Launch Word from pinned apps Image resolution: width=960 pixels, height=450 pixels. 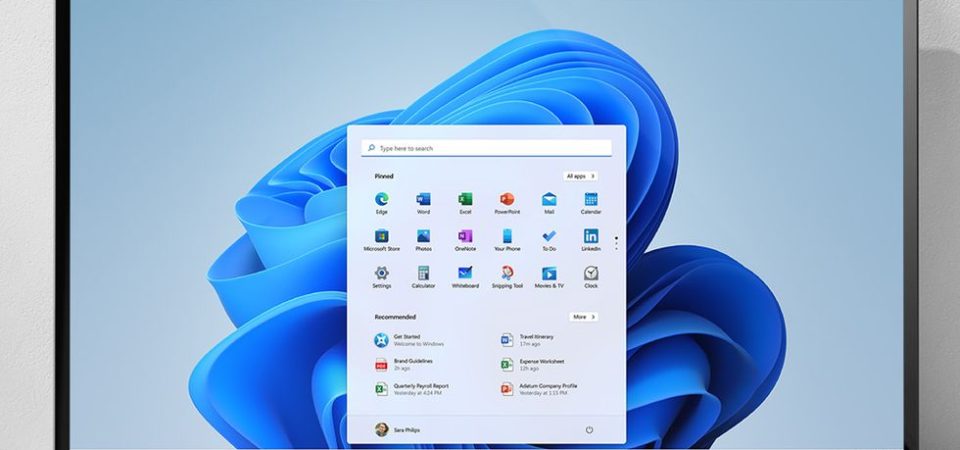(x=423, y=200)
